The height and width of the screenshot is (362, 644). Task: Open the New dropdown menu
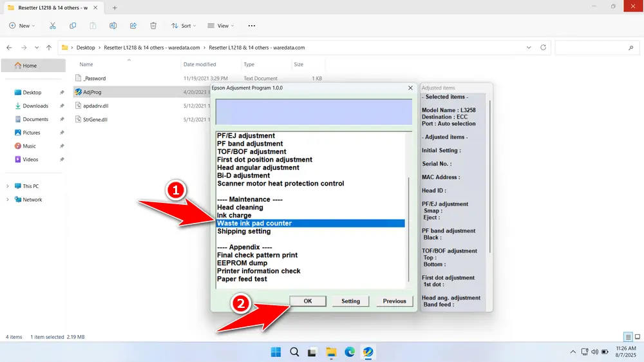[x=22, y=26]
